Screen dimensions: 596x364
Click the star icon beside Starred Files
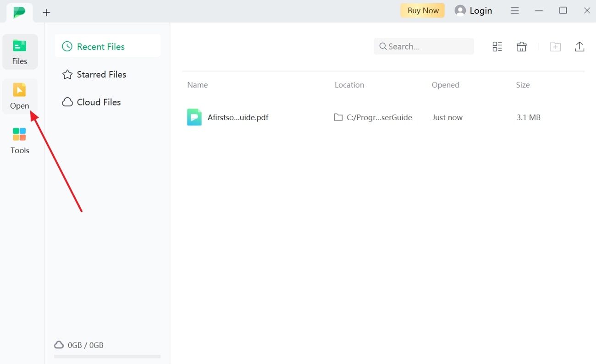click(x=67, y=74)
